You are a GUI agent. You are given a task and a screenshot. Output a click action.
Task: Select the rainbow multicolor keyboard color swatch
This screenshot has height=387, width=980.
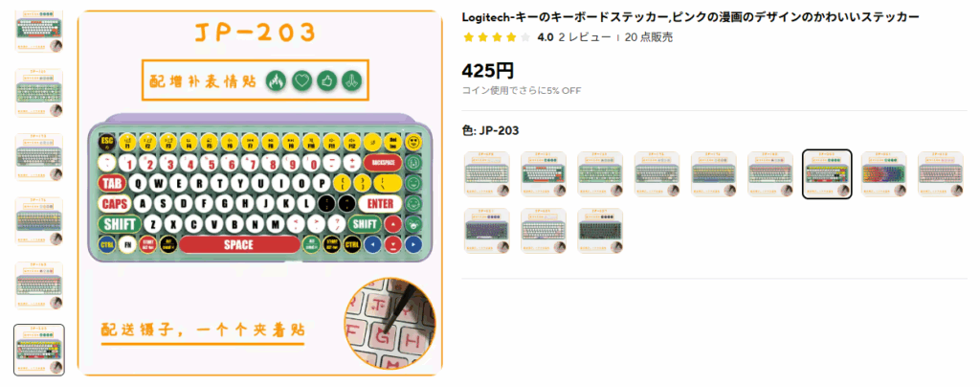(883, 174)
